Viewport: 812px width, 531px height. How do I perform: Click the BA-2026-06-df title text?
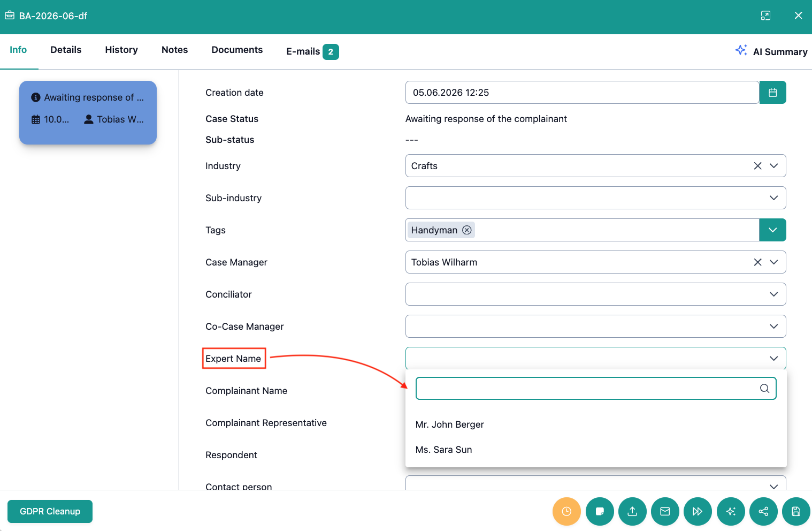53,16
